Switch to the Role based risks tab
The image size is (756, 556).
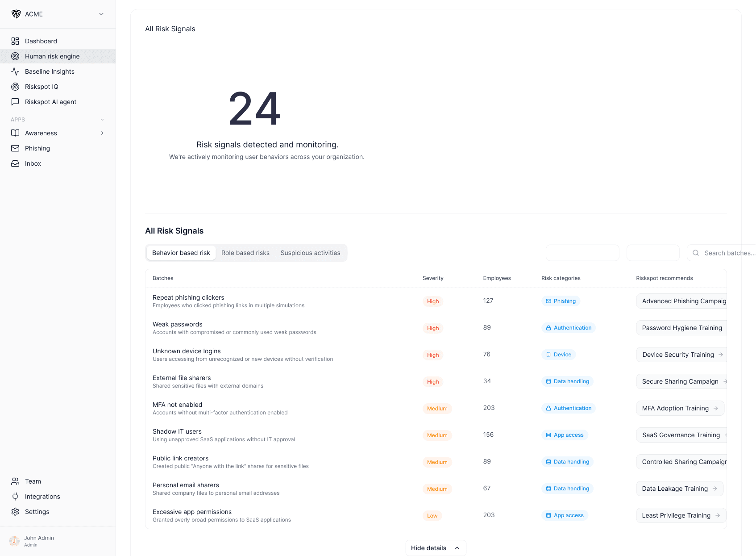point(245,252)
